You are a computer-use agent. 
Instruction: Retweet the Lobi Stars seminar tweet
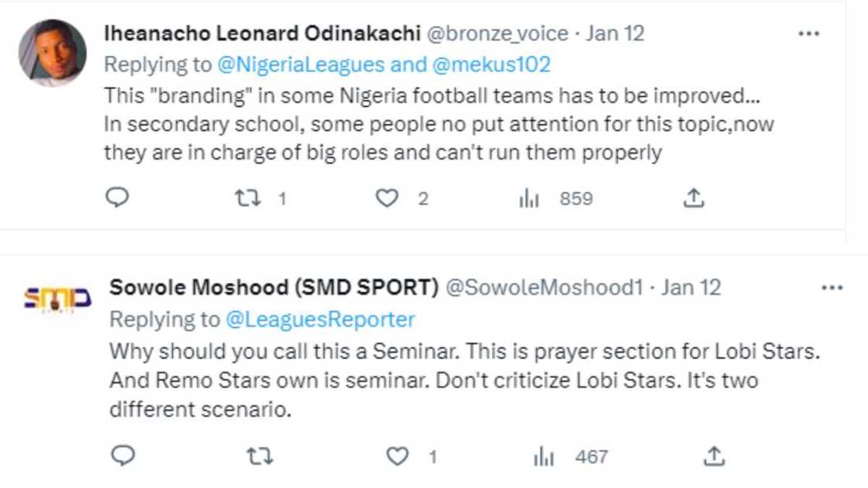(x=259, y=457)
